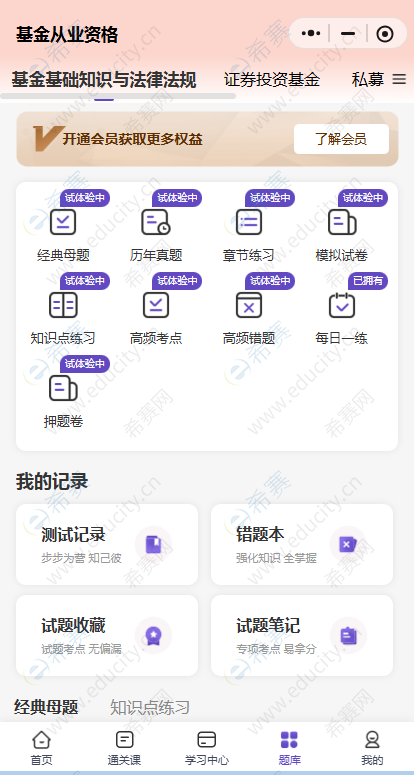Expand the subject list hamburger menu
The height and width of the screenshot is (775, 414).
pos(399,79)
